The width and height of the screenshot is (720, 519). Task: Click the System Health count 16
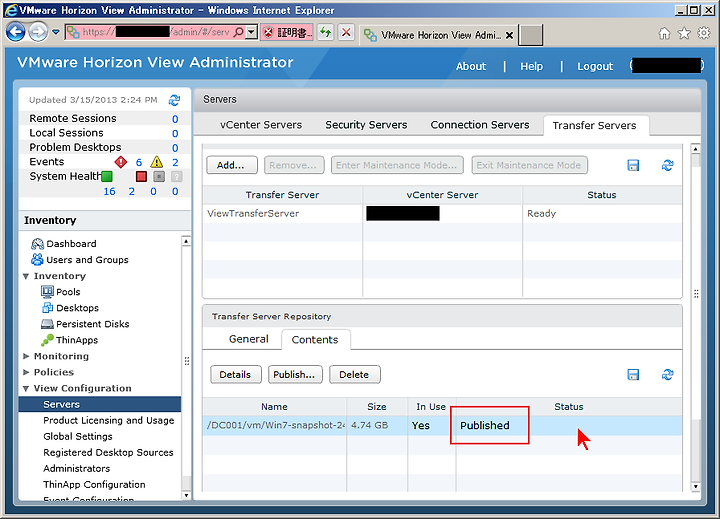pos(109,192)
